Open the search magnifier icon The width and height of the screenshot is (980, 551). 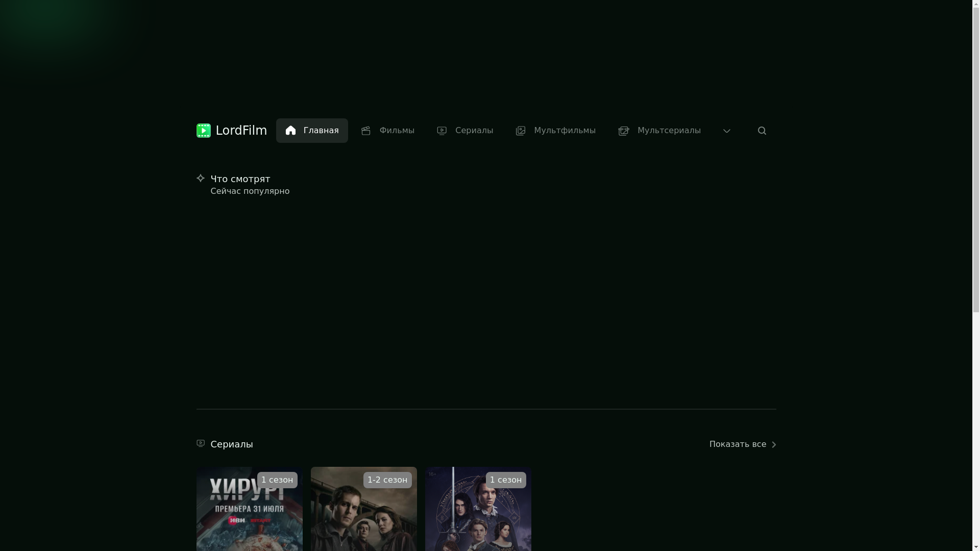(x=762, y=131)
